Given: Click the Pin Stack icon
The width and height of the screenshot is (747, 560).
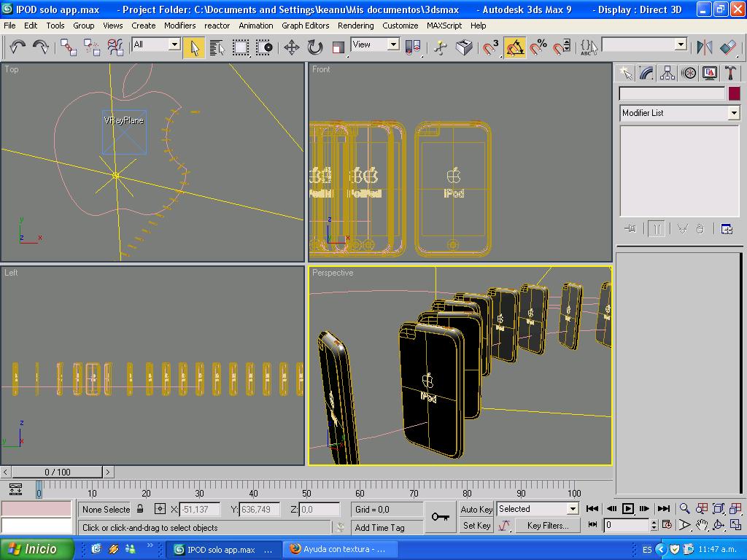Looking at the screenshot, I should [630, 229].
